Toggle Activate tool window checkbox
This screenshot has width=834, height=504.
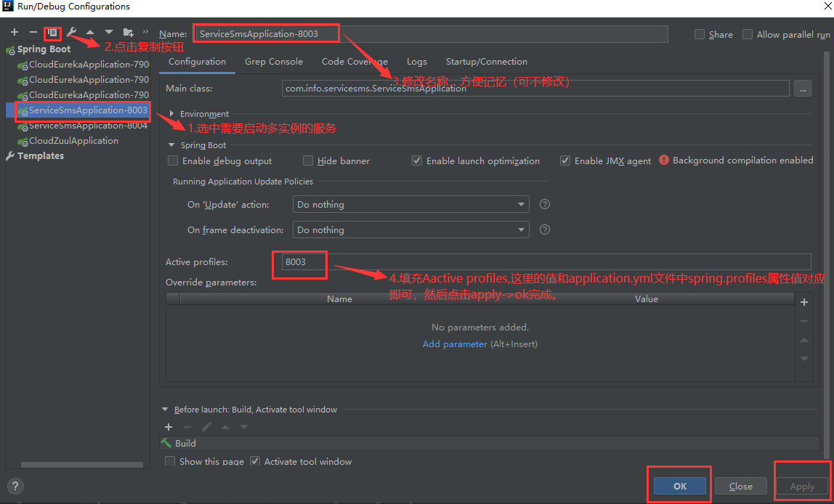254,461
